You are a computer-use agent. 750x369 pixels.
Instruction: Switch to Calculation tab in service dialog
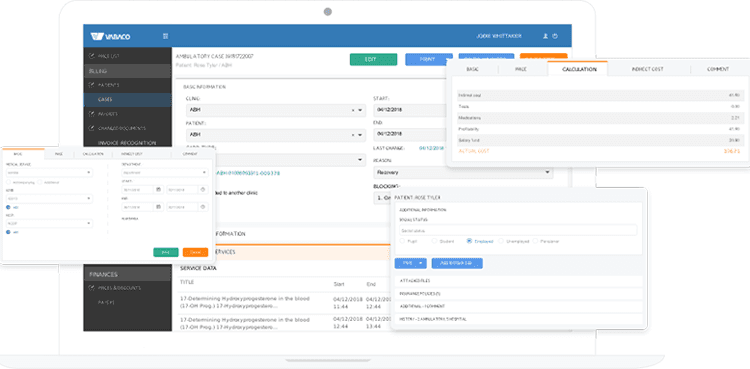click(x=93, y=154)
